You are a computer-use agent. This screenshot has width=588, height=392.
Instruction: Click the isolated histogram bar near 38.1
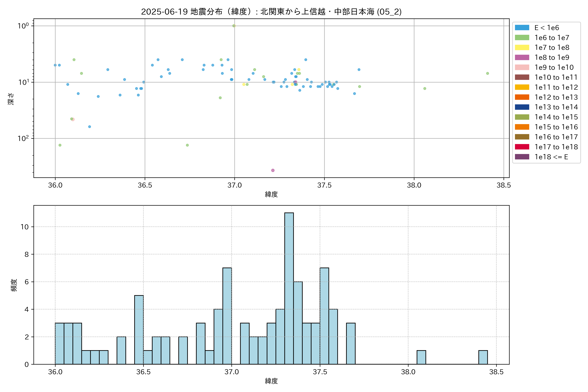point(421,357)
